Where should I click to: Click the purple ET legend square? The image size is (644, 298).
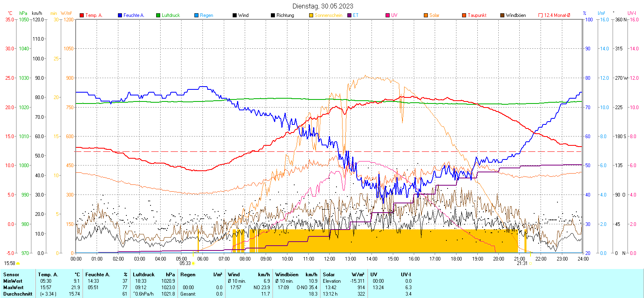[x=349, y=15]
